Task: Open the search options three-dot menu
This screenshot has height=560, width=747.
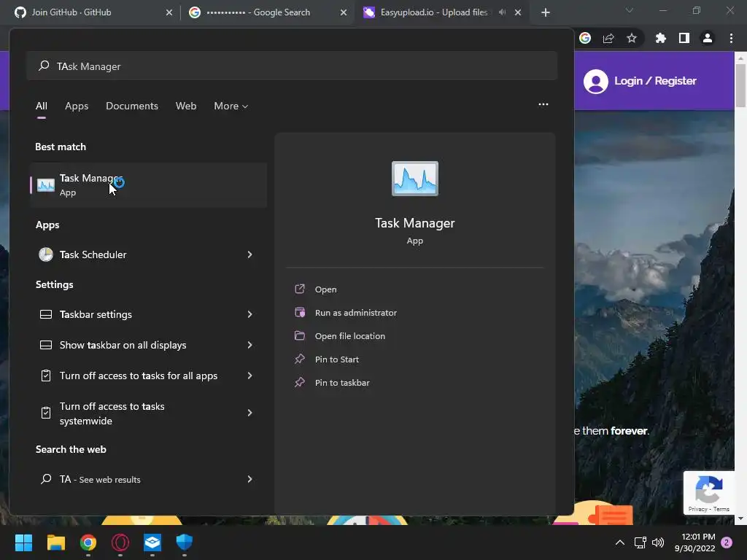Action: (x=543, y=104)
